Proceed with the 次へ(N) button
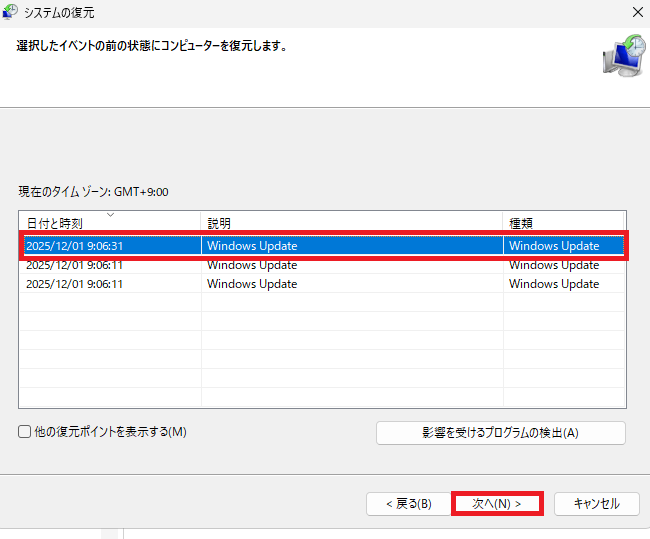The width and height of the screenshot is (650, 539). [x=497, y=503]
